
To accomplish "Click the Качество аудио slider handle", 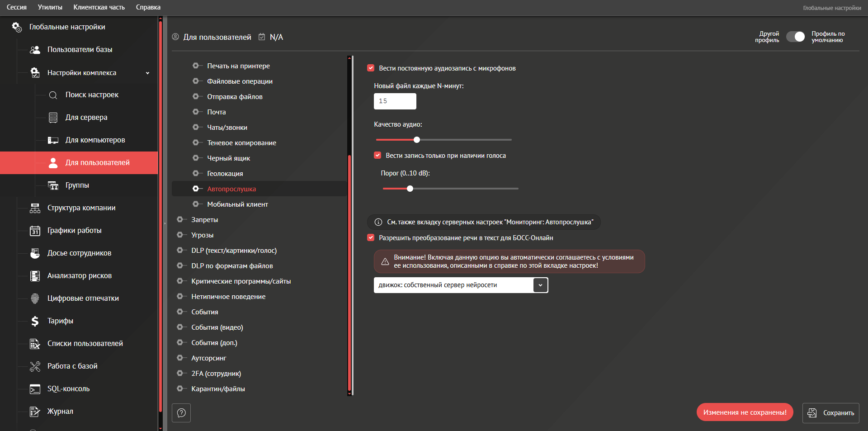I will [417, 140].
